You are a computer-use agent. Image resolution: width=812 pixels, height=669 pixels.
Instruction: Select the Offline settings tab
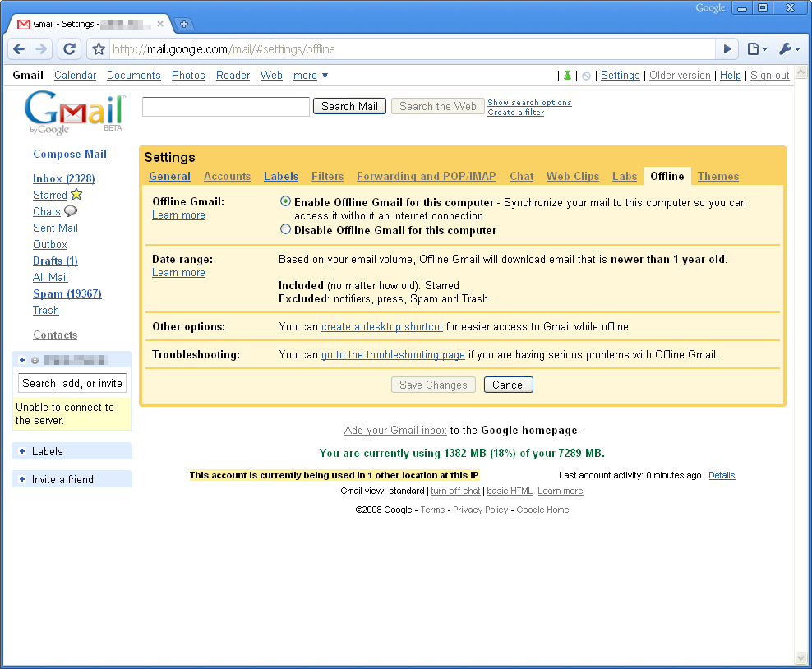click(667, 176)
